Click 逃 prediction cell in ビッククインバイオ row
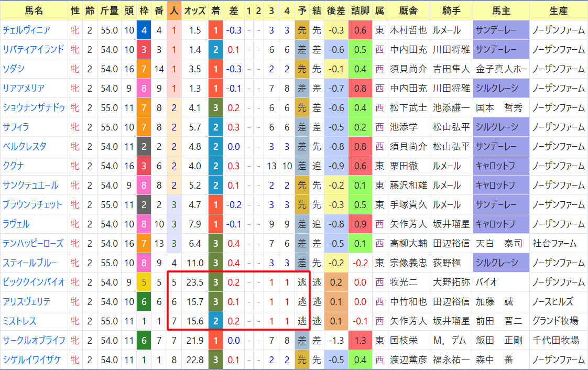This screenshot has height=370, width=588. click(x=302, y=282)
